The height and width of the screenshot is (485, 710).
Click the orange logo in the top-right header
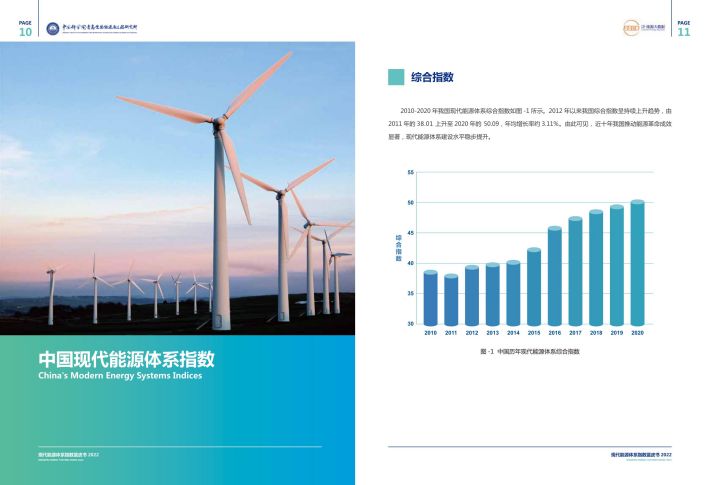click(641, 28)
